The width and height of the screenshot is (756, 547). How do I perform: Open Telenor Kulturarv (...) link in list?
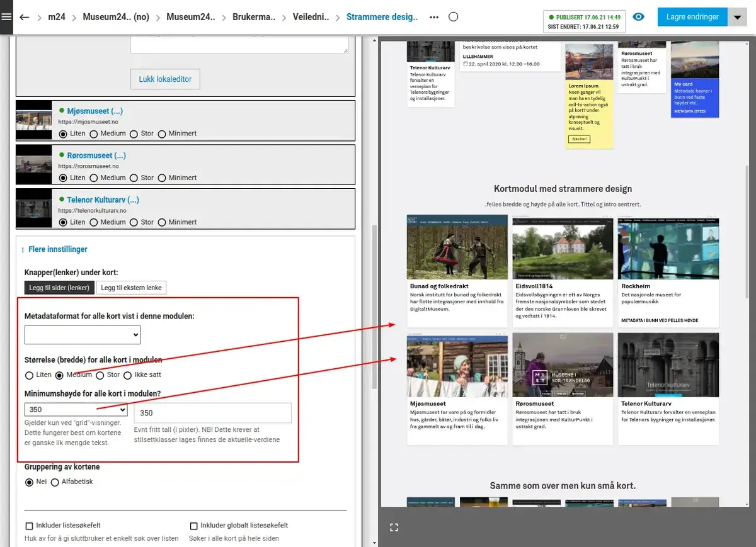click(103, 200)
